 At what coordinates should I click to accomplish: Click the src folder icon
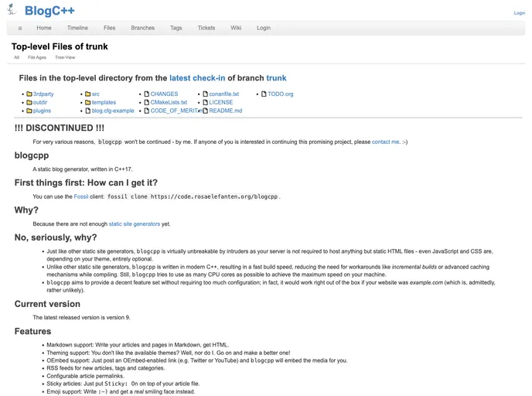point(87,94)
